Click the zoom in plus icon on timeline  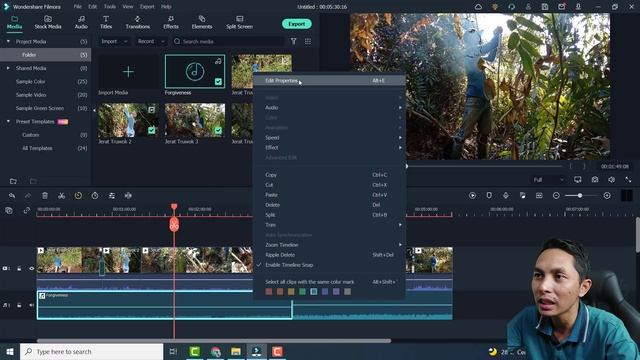[x=607, y=196]
